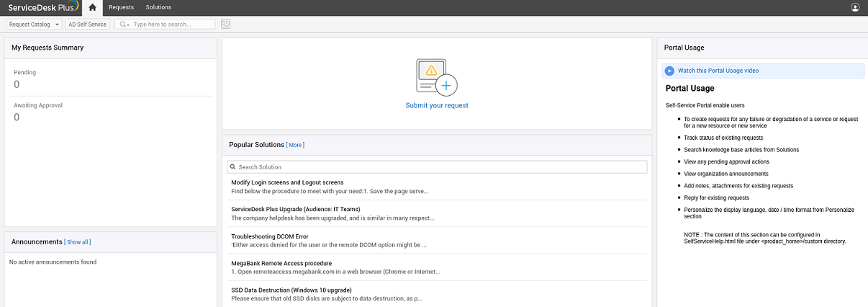Click the Watch this Portal Usage video link

pos(718,71)
